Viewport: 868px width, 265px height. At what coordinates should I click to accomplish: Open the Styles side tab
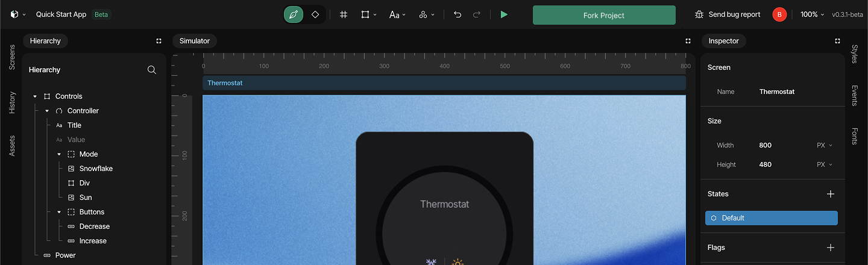coord(855,54)
